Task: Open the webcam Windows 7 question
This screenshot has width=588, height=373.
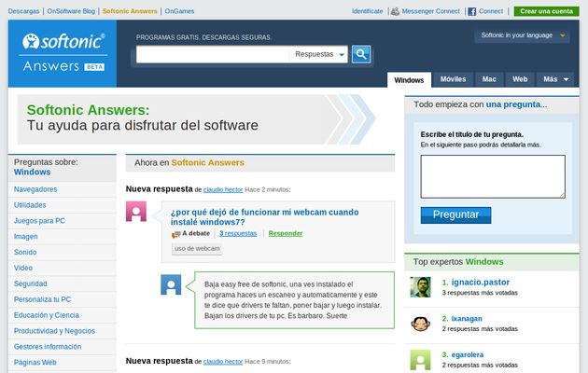Action: 264,217
